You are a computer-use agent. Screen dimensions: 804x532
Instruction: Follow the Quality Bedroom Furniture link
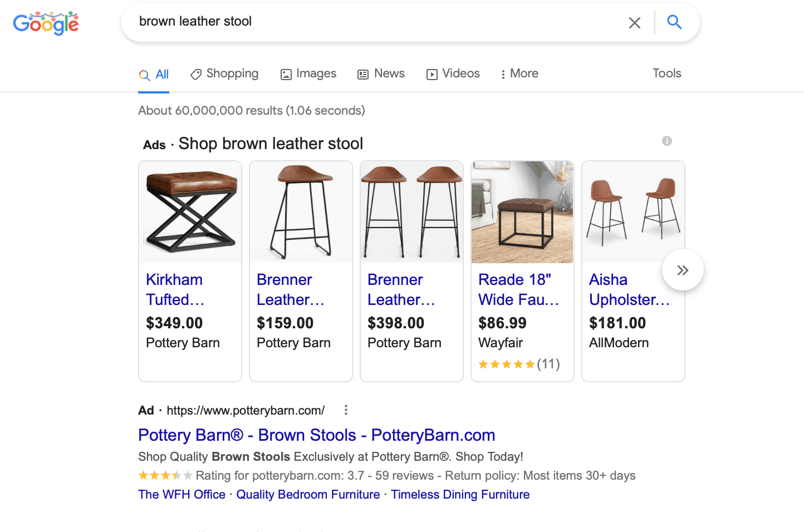point(308,495)
